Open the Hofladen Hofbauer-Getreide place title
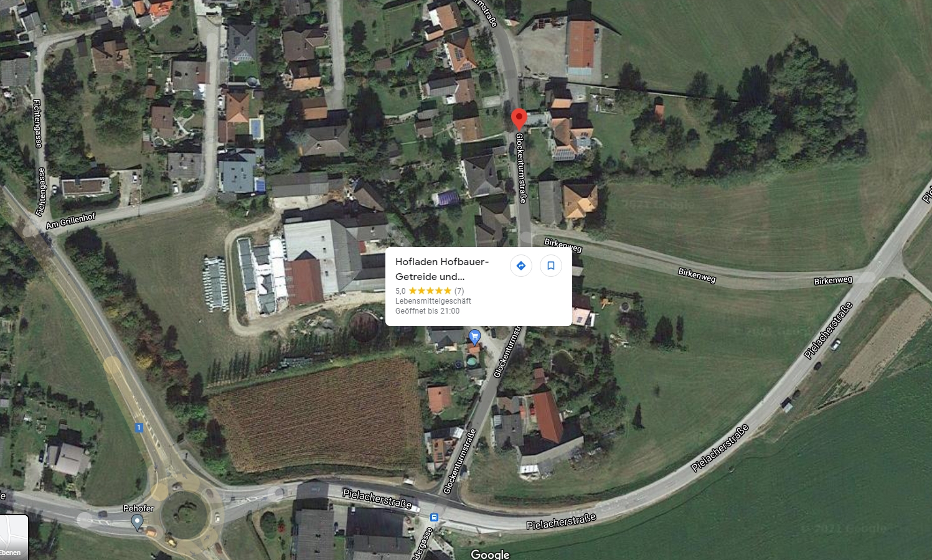Image resolution: width=932 pixels, height=560 pixels. click(442, 269)
